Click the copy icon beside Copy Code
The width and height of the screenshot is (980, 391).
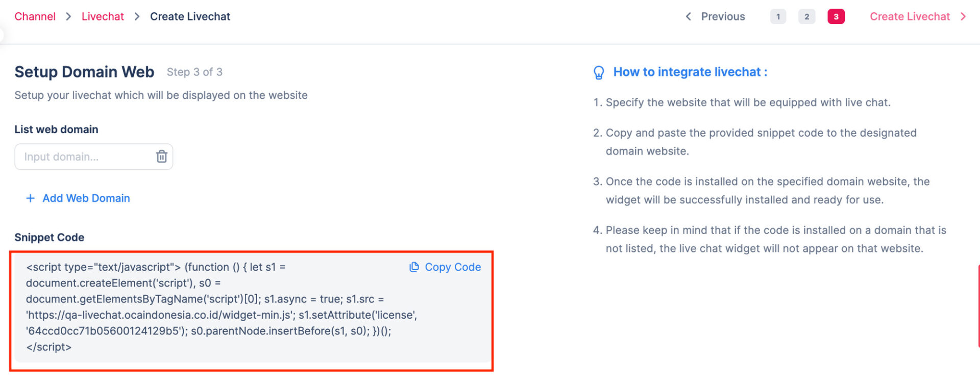click(414, 267)
